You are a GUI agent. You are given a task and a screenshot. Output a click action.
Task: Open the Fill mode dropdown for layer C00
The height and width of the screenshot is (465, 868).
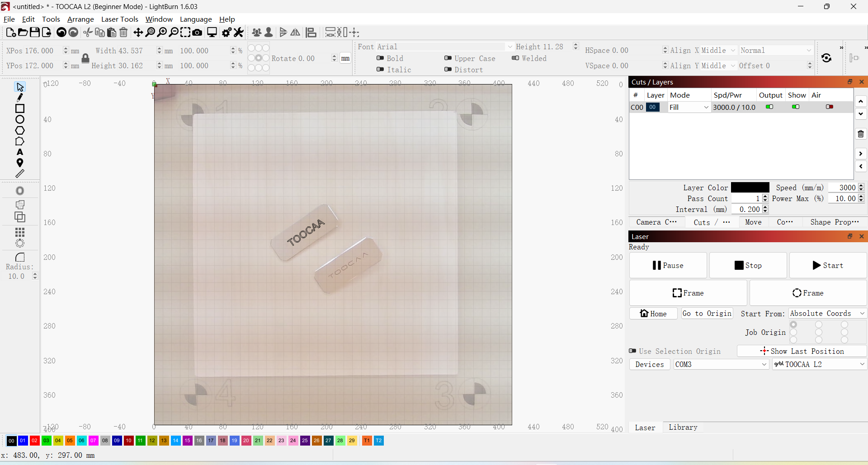689,107
